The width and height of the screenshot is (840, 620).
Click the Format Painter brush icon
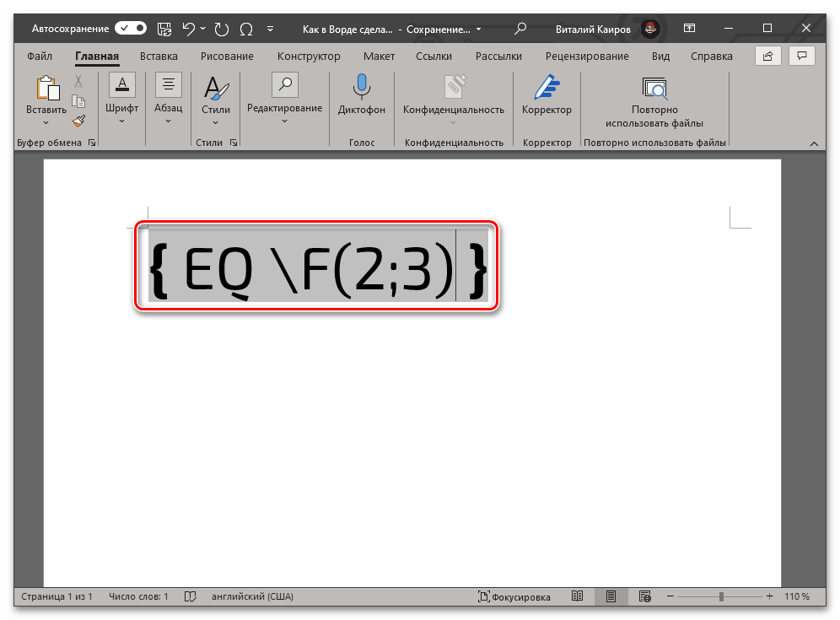pyautogui.click(x=78, y=121)
